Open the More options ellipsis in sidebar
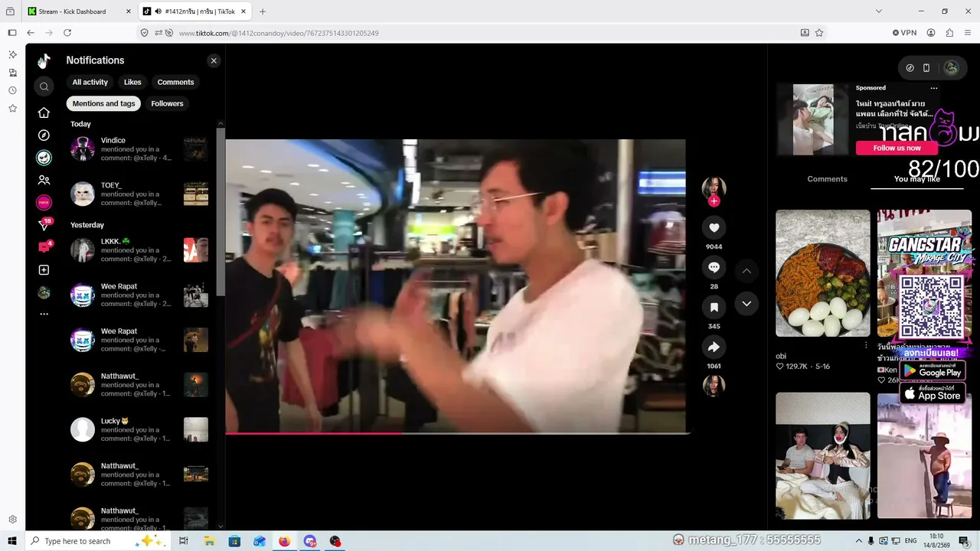 click(x=44, y=315)
